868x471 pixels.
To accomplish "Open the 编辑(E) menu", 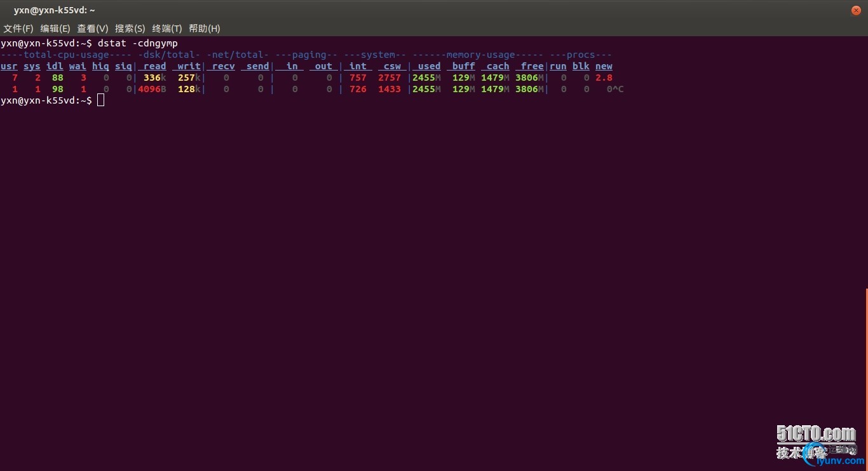I will [55, 29].
